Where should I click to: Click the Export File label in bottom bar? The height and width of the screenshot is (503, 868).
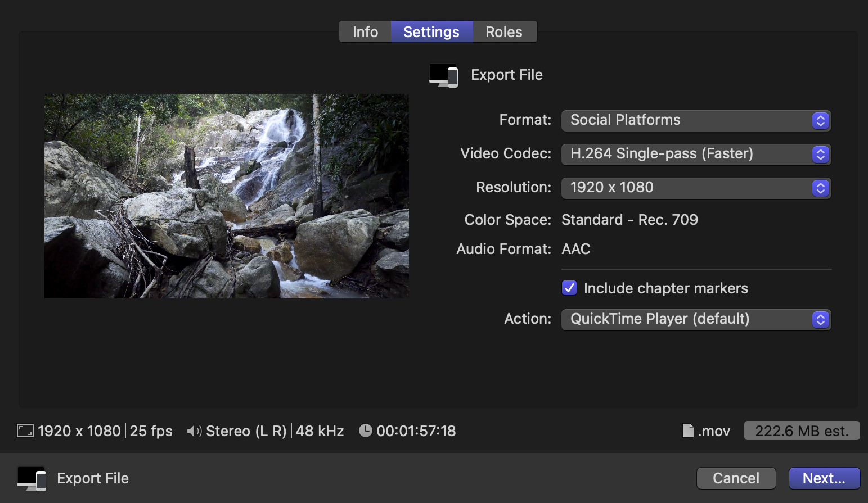click(93, 478)
